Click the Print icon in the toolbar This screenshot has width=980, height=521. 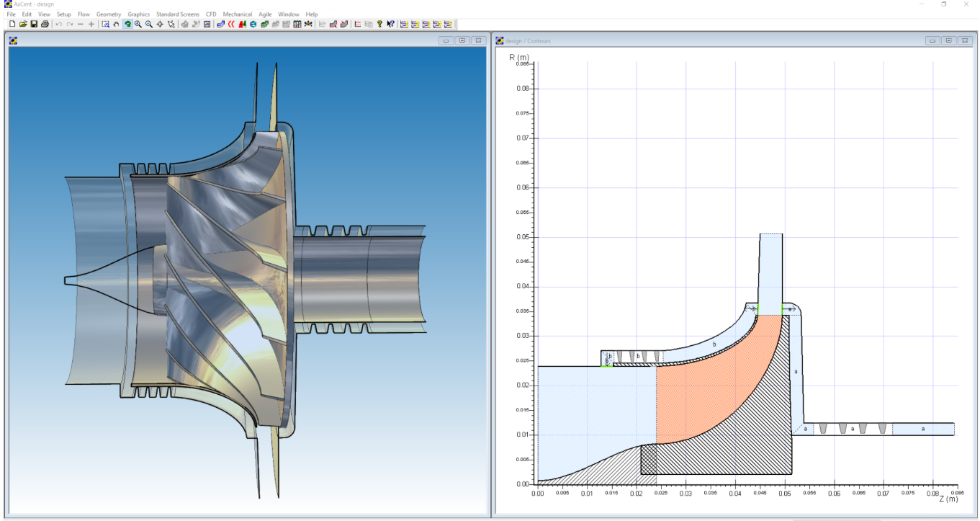pyautogui.click(x=45, y=24)
